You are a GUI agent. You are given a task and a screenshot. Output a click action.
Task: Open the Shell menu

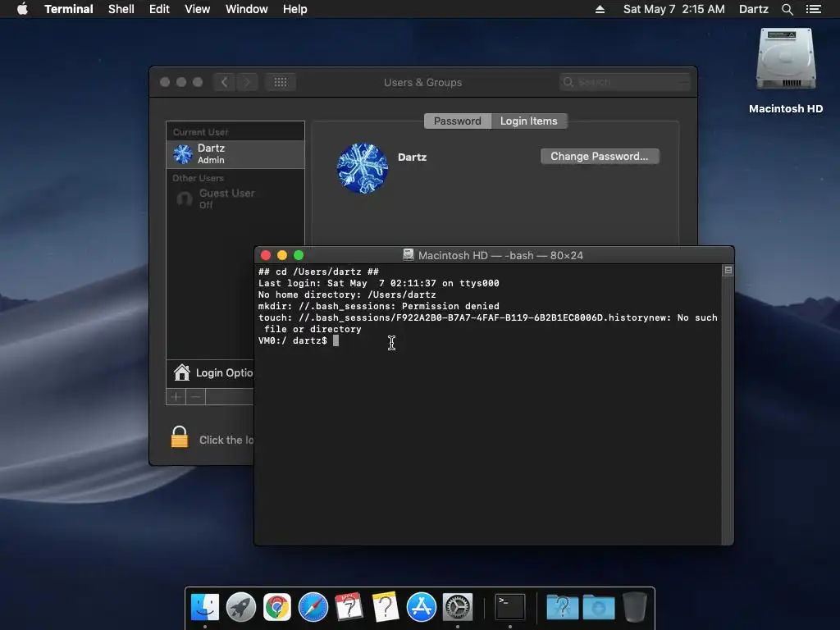click(x=121, y=9)
